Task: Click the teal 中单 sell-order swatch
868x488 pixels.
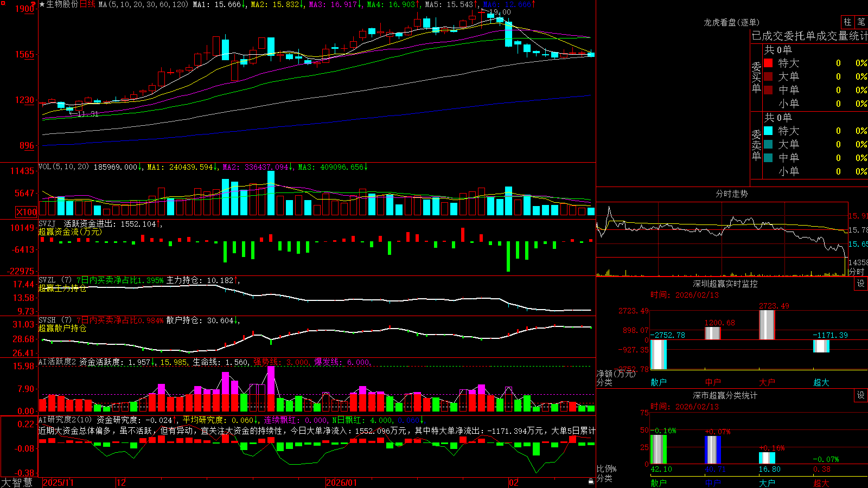Action: pos(768,158)
